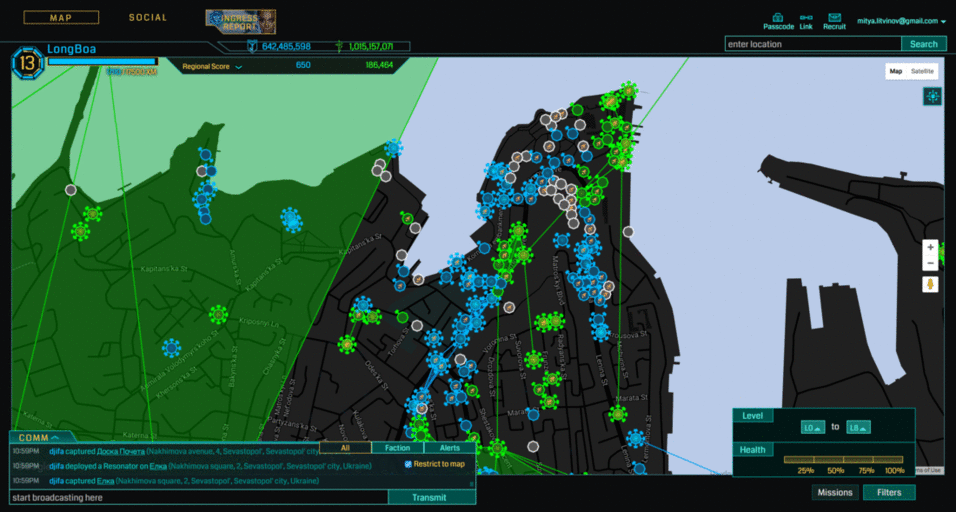Screen dimensions: 956x512
Task: Select the Faction COMM tab
Action: point(398,448)
